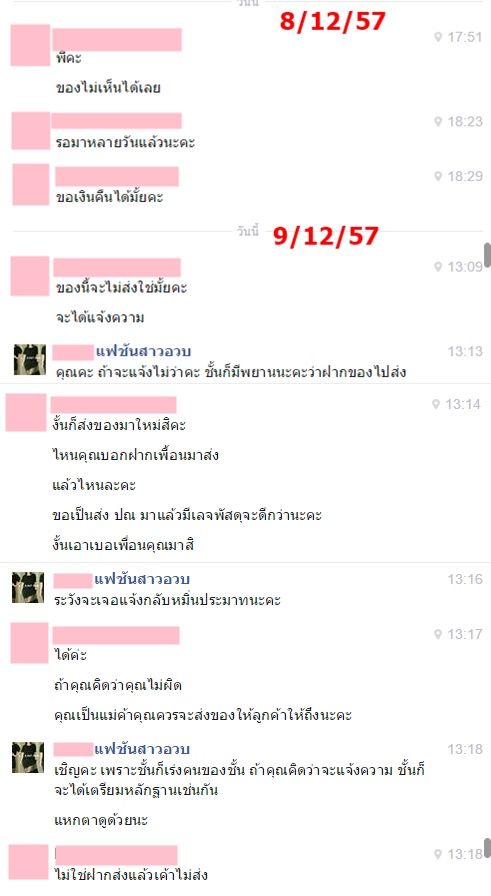Click the location pin icon beside 13:17
The image size is (491, 896).
(x=438, y=634)
